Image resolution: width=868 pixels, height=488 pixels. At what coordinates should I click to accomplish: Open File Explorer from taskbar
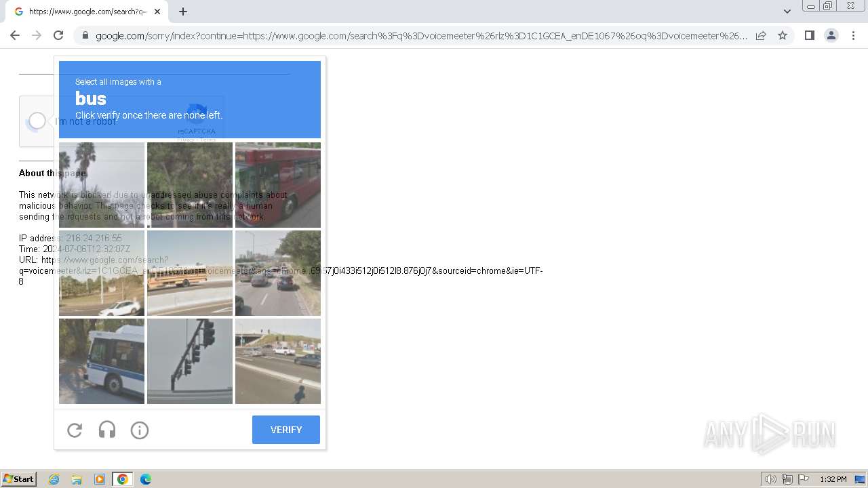coord(77,479)
